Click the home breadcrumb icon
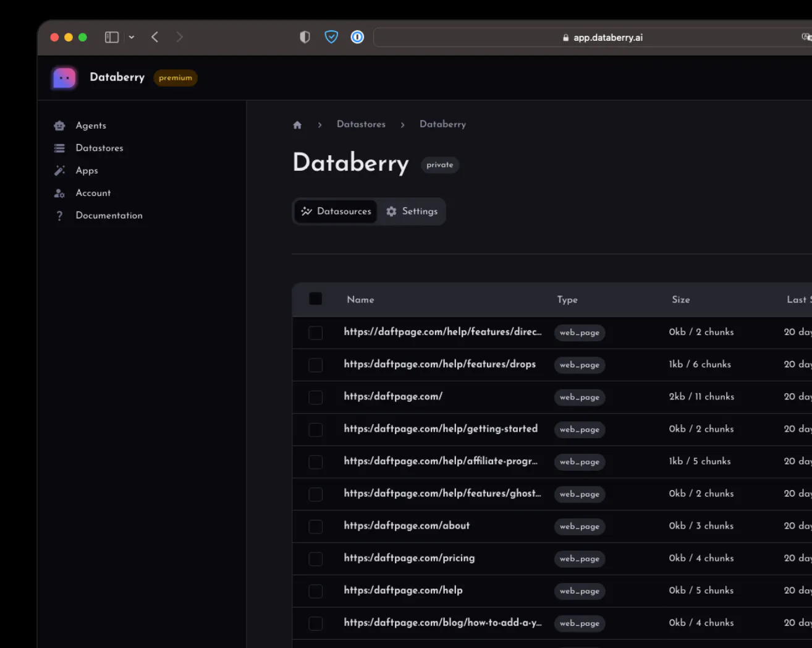The image size is (812, 648). pos(297,125)
